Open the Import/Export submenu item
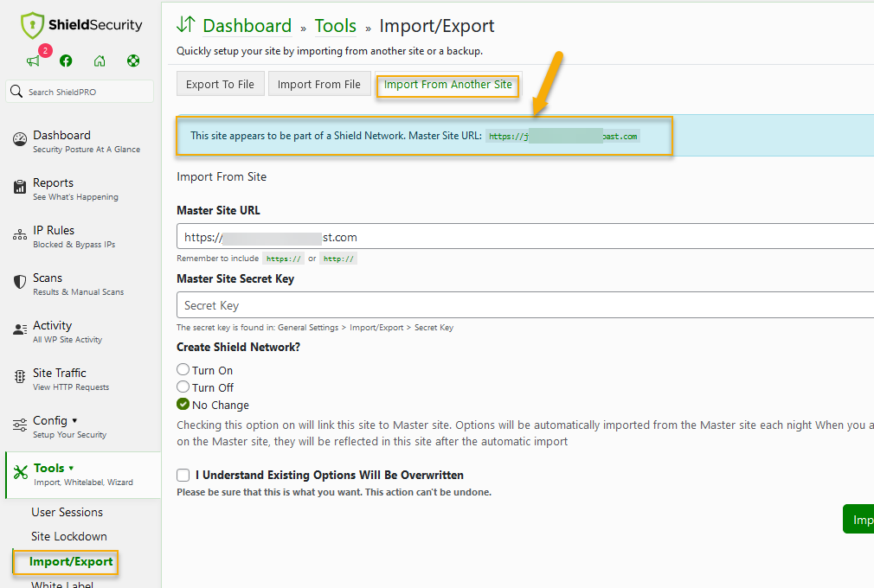 tap(71, 562)
